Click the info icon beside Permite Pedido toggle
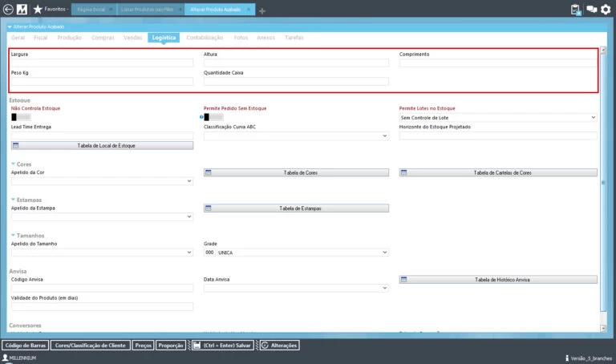 tap(201, 117)
